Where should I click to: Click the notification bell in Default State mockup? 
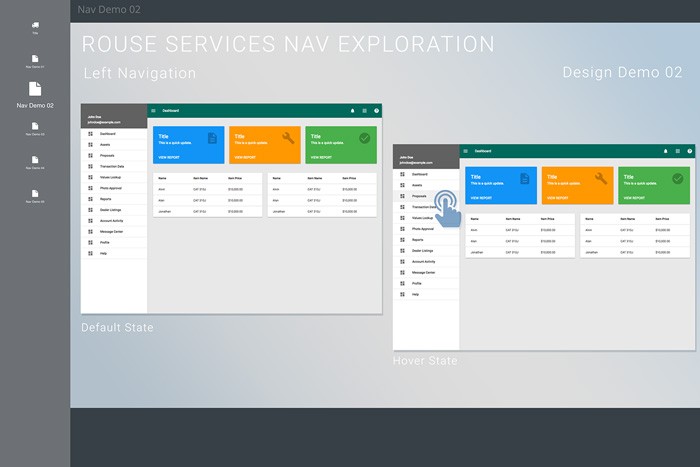(352, 110)
